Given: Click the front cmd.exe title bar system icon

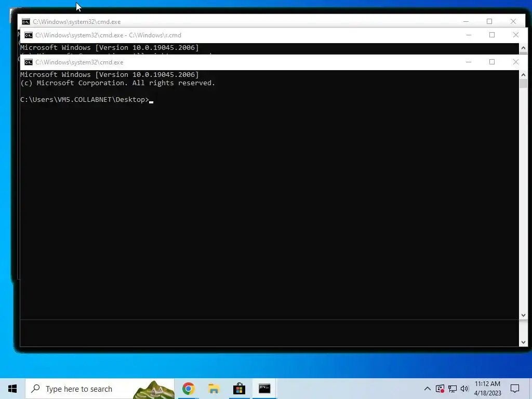Looking at the screenshot, I should point(29,62).
